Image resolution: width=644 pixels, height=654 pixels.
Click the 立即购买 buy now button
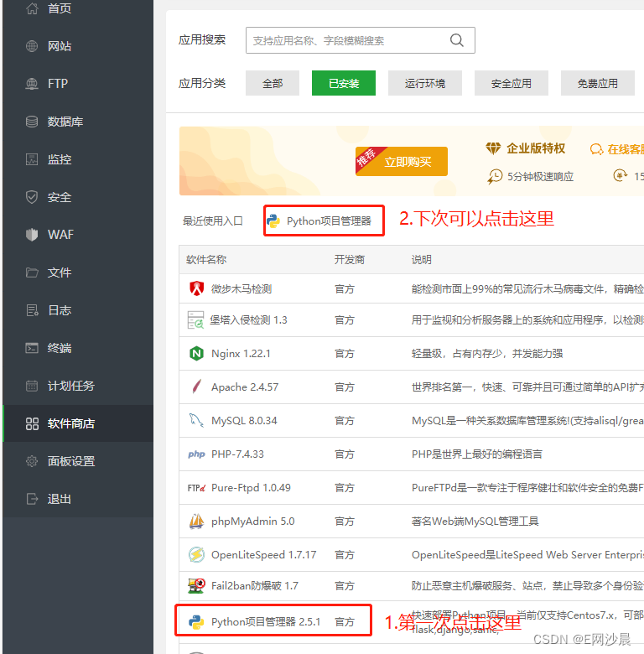402,162
